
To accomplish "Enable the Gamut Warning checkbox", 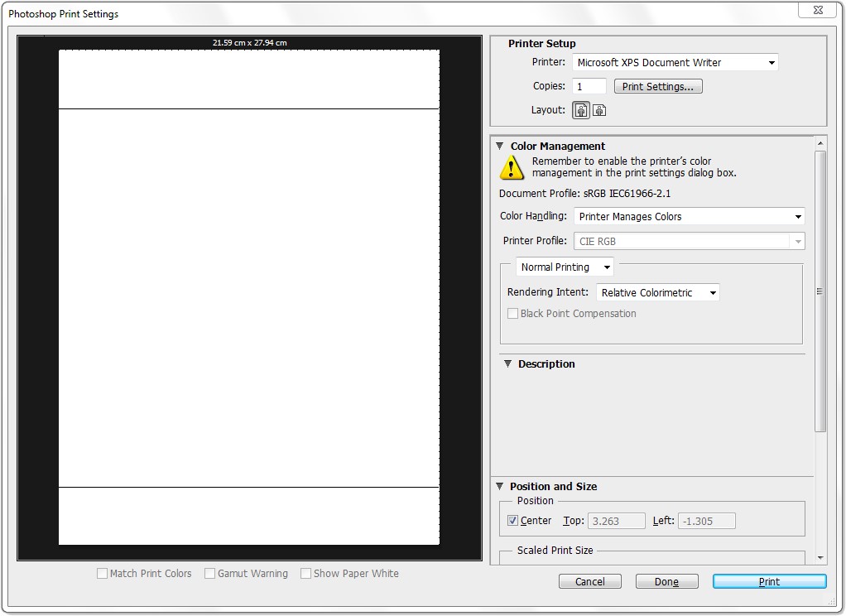I will [x=210, y=573].
